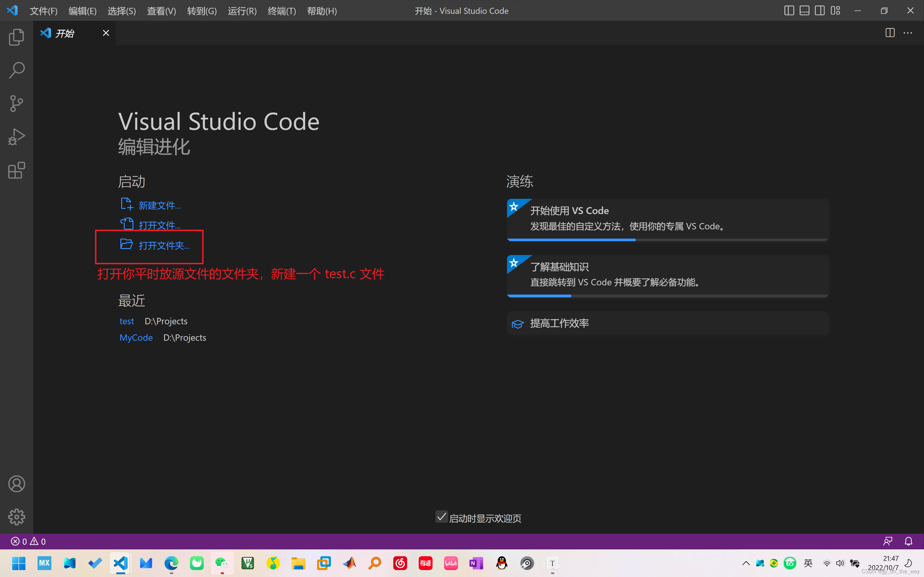The image size is (924, 577).
Task: Toggle the bottom panel layout button
Action: click(x=804, y=11)
